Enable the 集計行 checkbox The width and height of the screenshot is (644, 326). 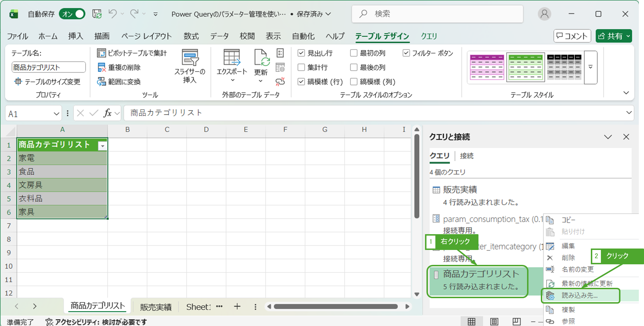(301, 67)
